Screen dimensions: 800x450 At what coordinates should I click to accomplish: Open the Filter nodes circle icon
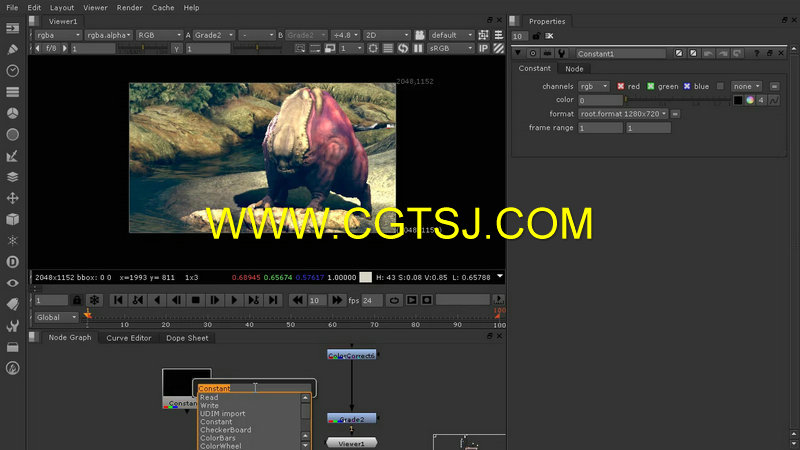(12, 134)
